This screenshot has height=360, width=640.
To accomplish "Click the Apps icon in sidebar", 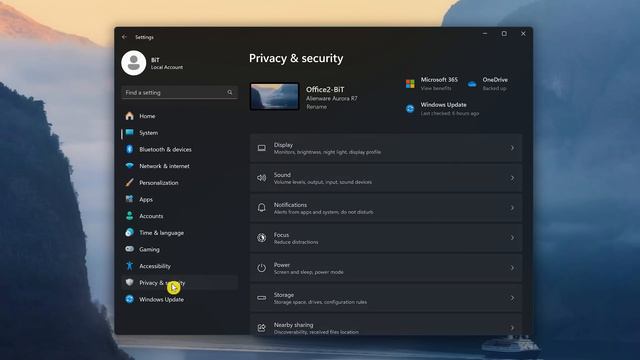I will (x=129, y=199).
